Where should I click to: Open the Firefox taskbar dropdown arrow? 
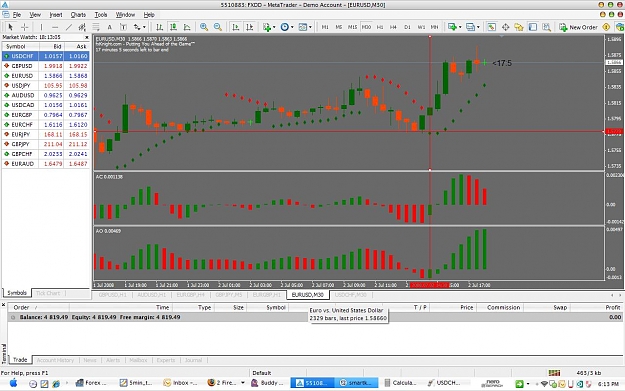pos(243,383)
